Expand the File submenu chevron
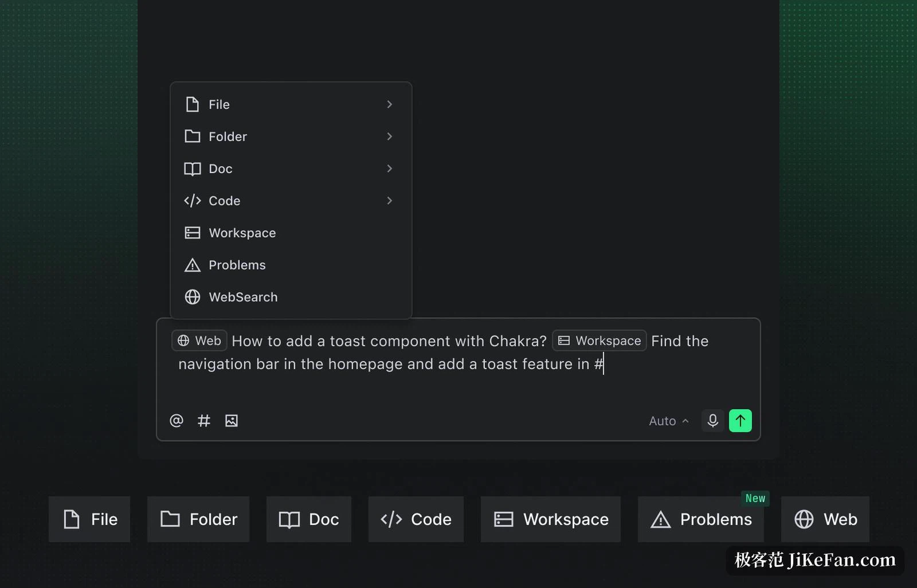The image size is (917, 588). point(390,104)
